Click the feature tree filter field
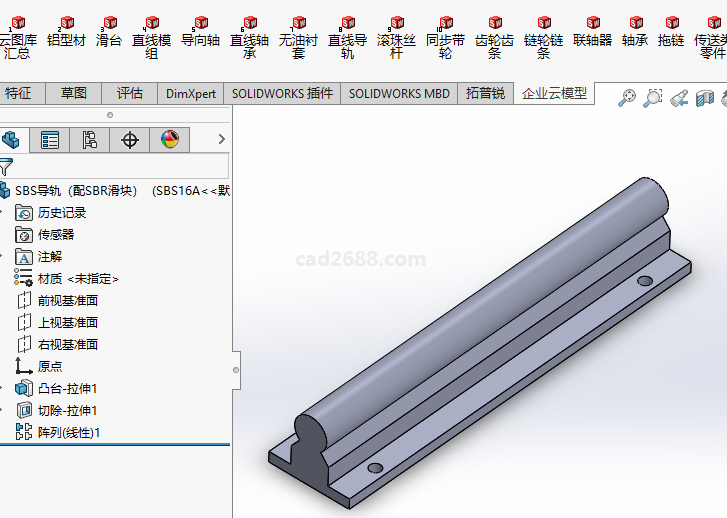Screen dimensions: 727x518 pos(120,166)
